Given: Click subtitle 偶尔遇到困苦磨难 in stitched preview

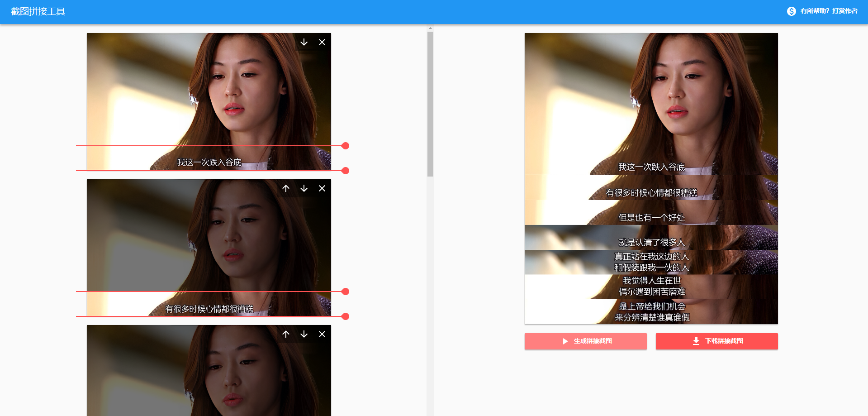Looking at the screenshot, I should click(652, 292).
